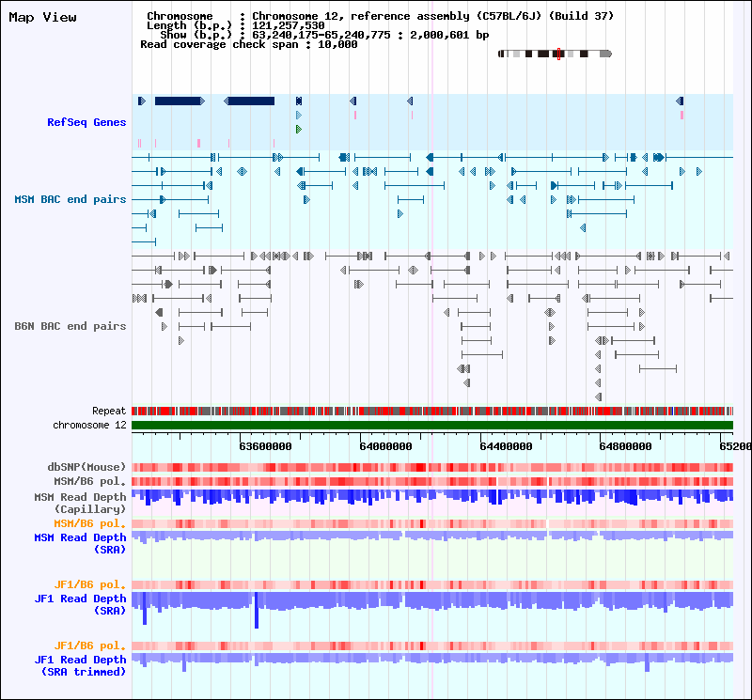Click the green chromosome 12 bar
The image size is (752, 700).
coord(432,426)
